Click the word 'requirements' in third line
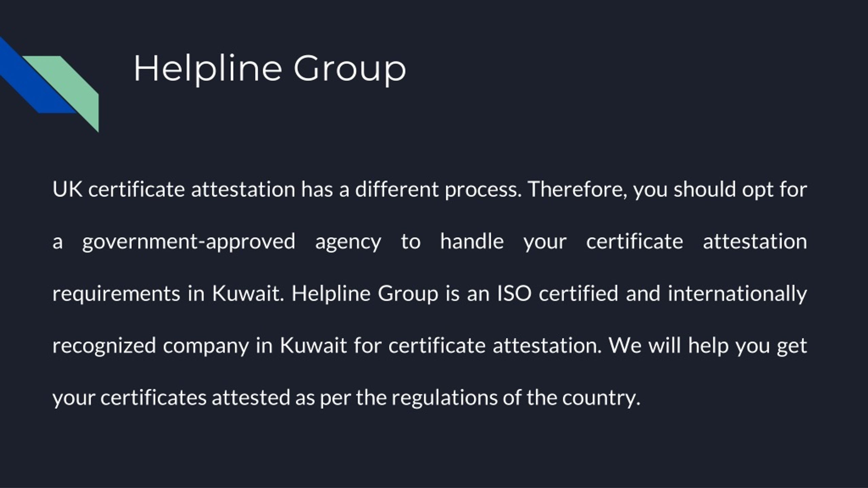This screenshot has height=488, width=868. [x=116, y=294]
